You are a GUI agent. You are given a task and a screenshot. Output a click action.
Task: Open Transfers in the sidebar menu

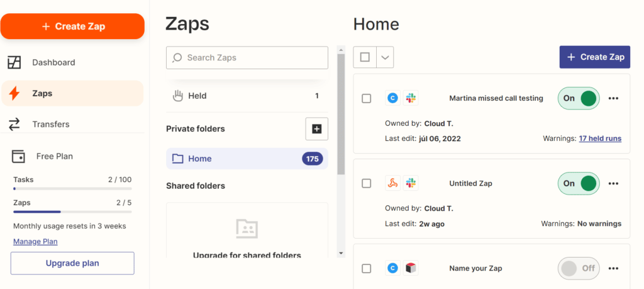51,124
